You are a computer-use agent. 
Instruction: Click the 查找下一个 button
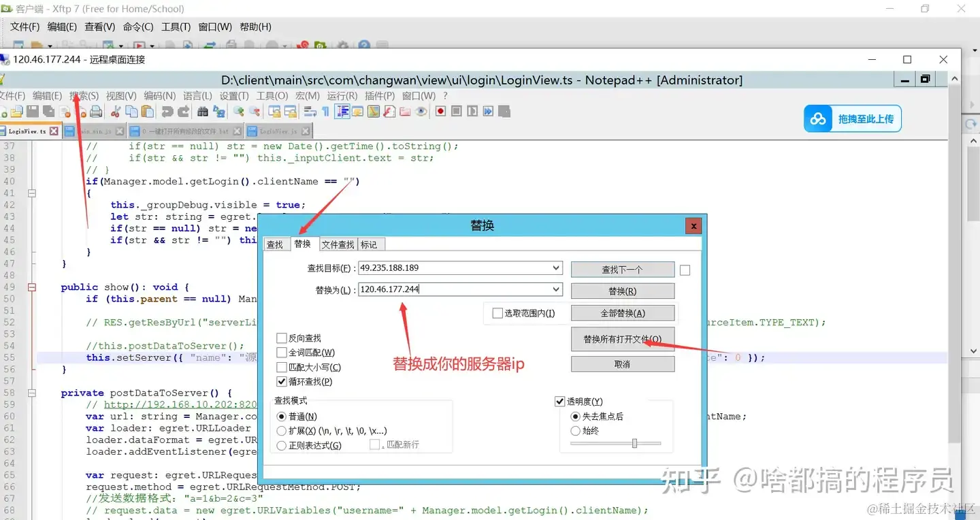coord(623,270)
